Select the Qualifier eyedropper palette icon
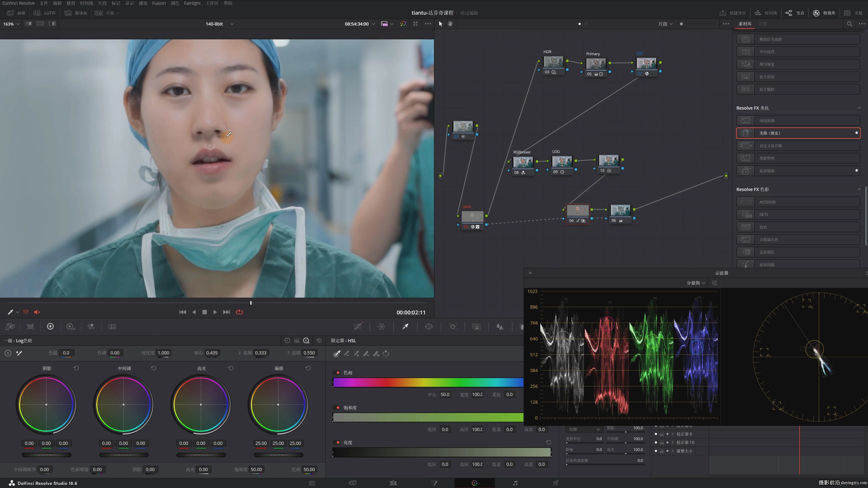 click(x=405, y=326)
